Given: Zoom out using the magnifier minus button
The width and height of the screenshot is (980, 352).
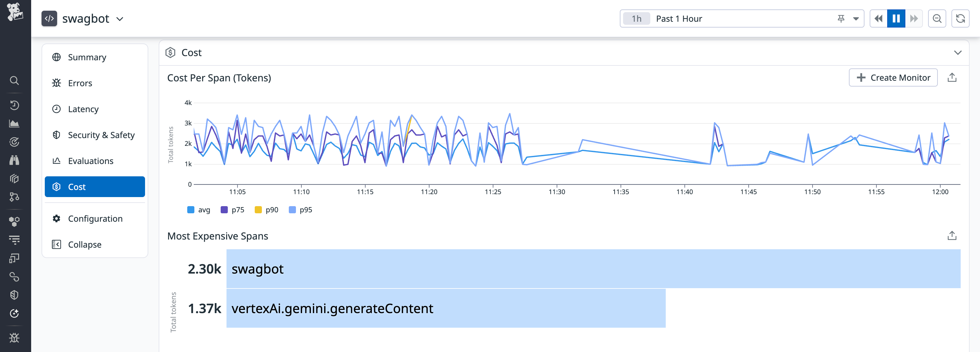Looking at the screenshot, I should [x=937, y=18].
